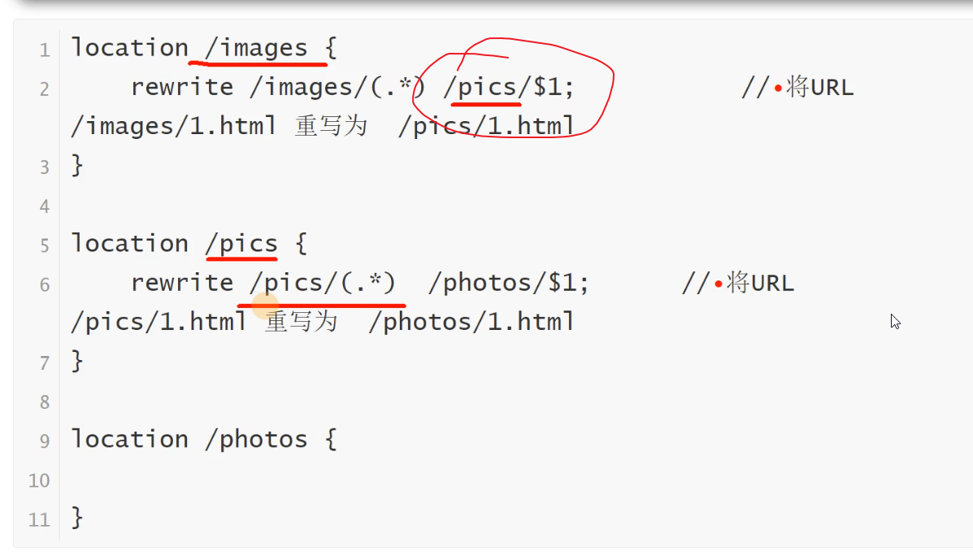Click line number 5 in the gutter

45,245
